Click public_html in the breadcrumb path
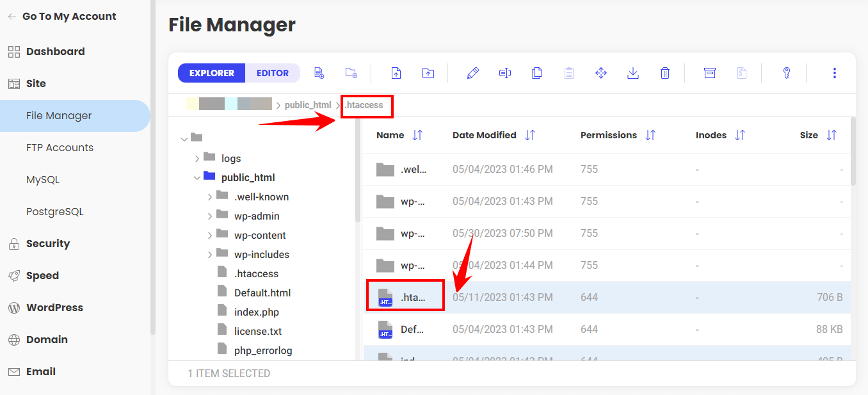Image resolution: width=868 pixels, height=395 pixels. click(308, 105)
